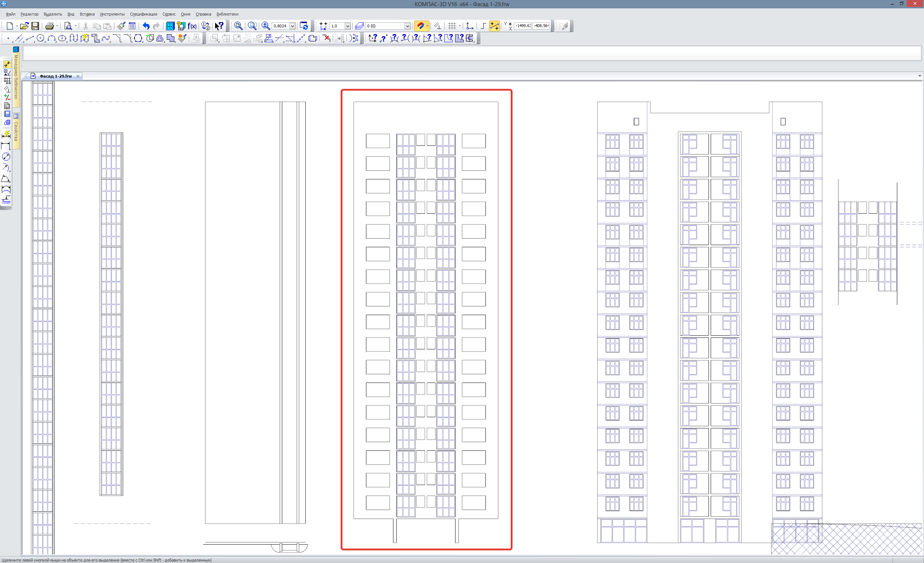Toggle the orthogonal drawing mode

pos(483,26)
